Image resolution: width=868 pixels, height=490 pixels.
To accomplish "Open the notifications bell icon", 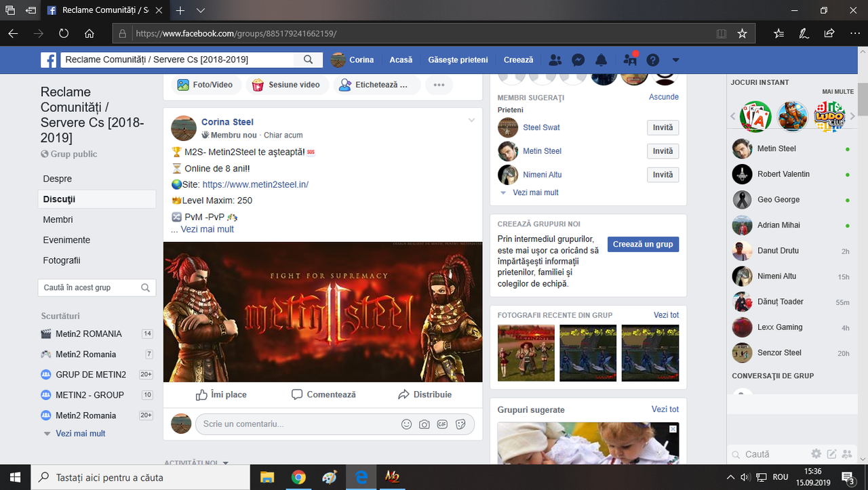I will [601, 60].
